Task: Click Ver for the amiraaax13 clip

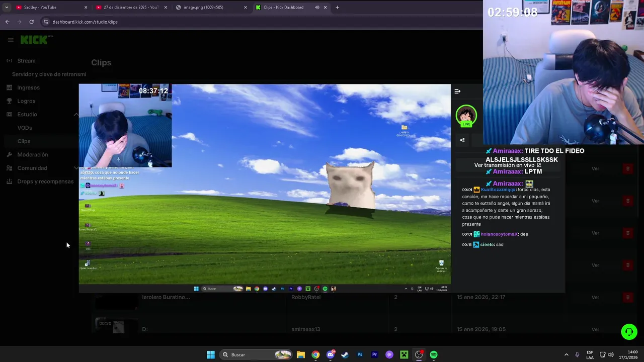Action: (x=595, y=329)
